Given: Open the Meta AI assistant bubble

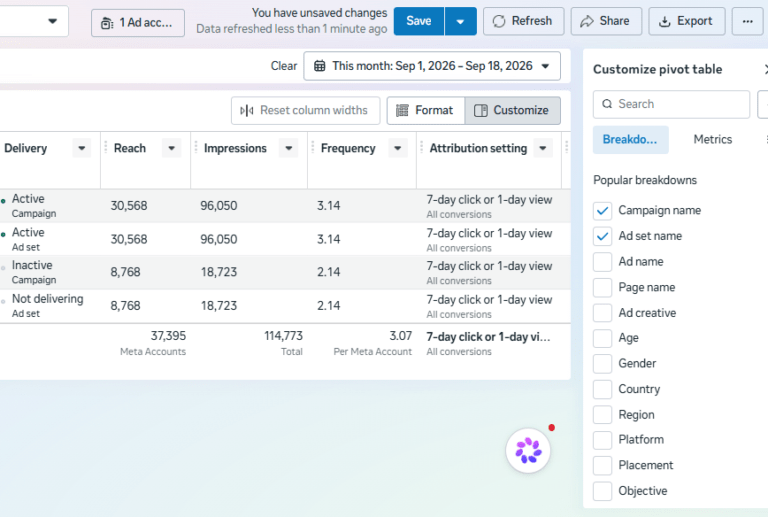Looking at the screenshot, I should (x=528, y=450).
